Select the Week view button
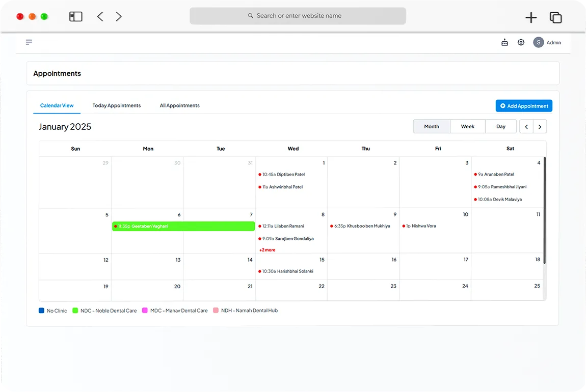The image size is (587, 392). click(x=468, y=126)
